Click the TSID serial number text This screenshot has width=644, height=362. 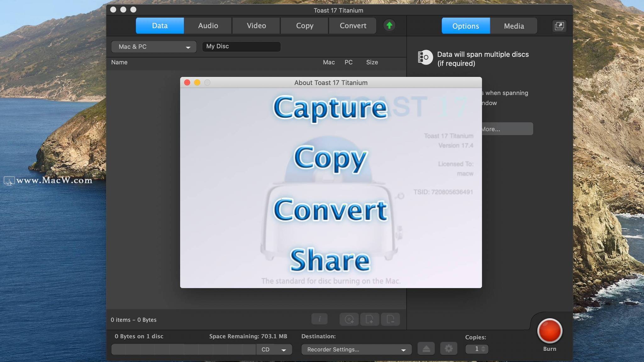(x=443, y=192)
